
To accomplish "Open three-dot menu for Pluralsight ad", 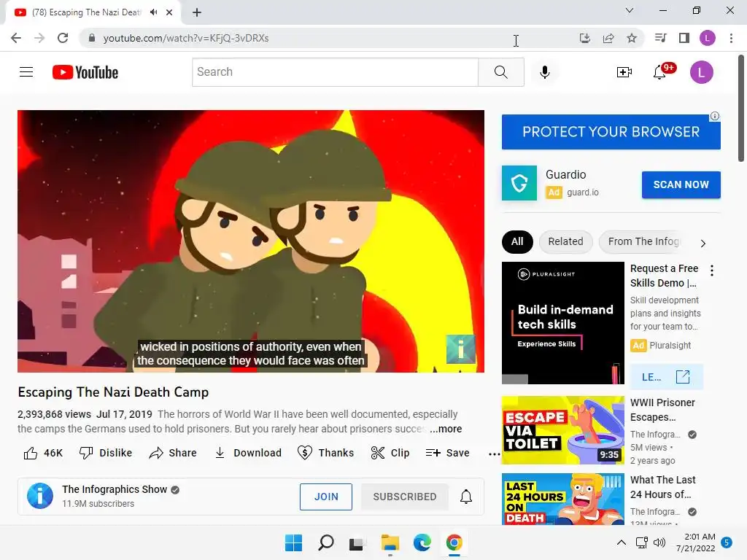I will [712, 271].
